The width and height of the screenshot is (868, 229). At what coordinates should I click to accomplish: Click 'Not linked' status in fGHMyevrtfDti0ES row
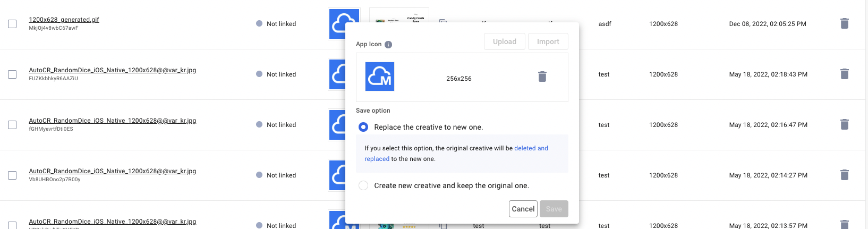coord(276,125)
